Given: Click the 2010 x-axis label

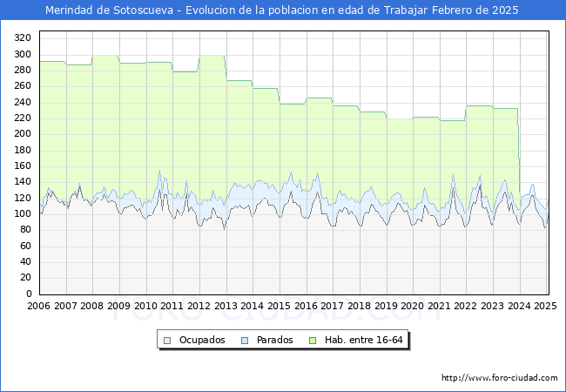Looking at the screenshot, I should pyautogui.click(x=145, y=306).
